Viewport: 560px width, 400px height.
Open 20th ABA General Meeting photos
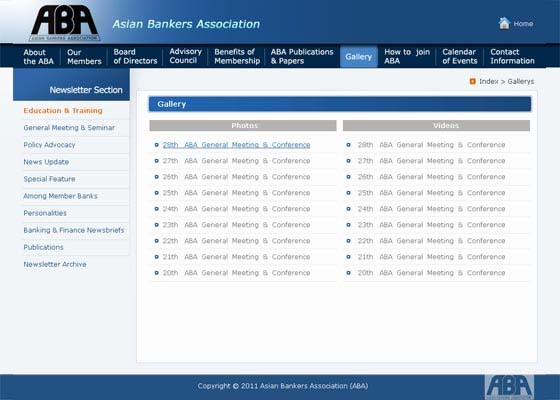[236, 273]
